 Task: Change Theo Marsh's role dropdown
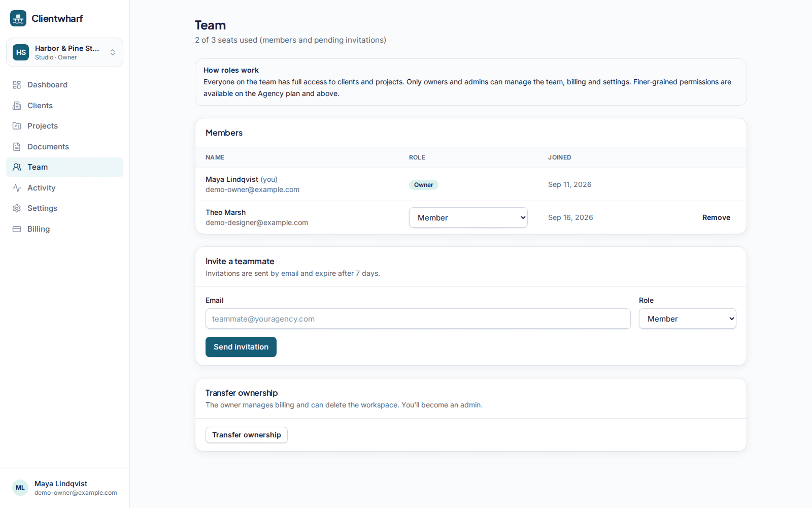point(468,217)
